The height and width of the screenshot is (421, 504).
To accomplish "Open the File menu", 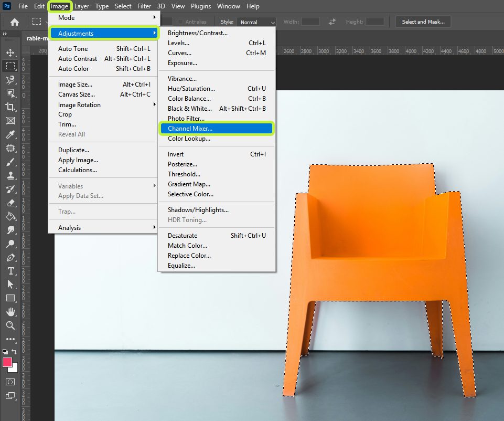I will pyautogui.click(x=23, y=6).
